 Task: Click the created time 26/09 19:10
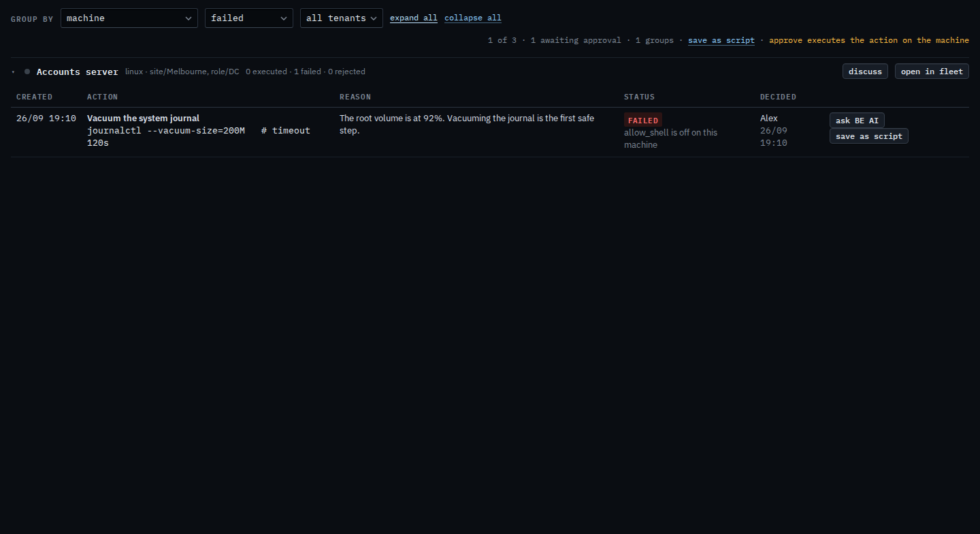[46, 119]
